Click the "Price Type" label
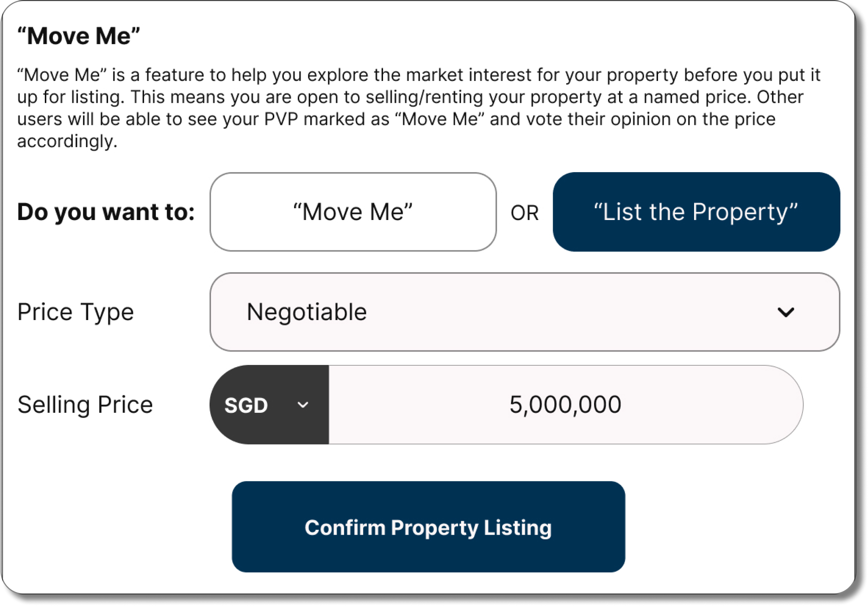The height and width of the screenshot is (606, 868). pos(75,312)
